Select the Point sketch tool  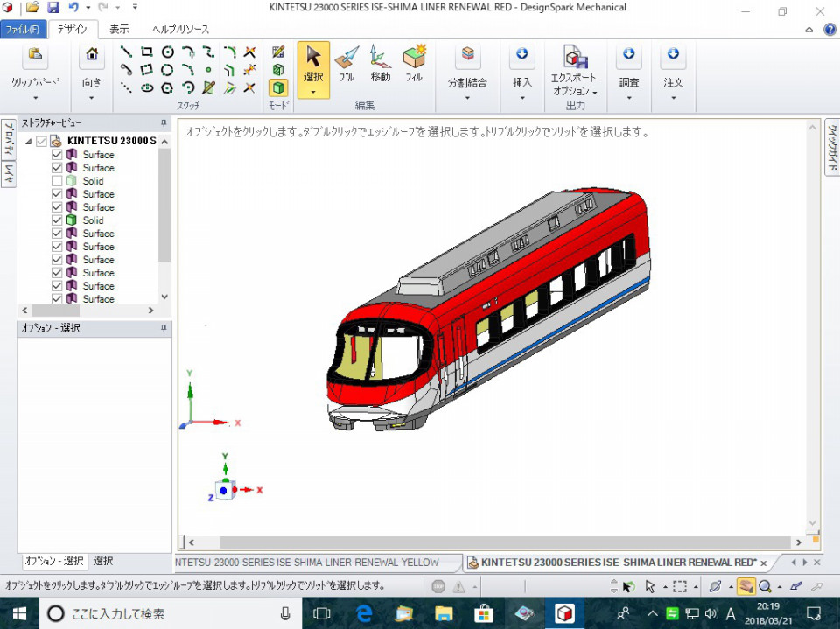pos(208,70)
